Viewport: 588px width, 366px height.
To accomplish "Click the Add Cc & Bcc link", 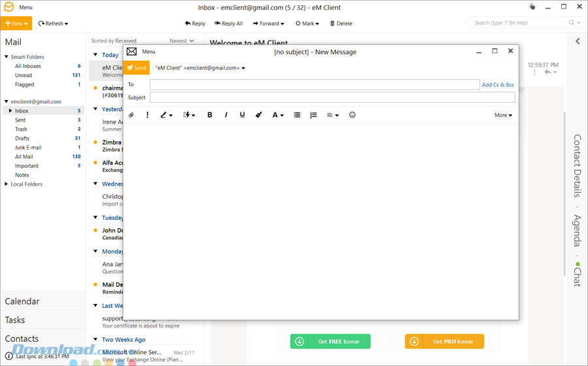I will point(498,85).
